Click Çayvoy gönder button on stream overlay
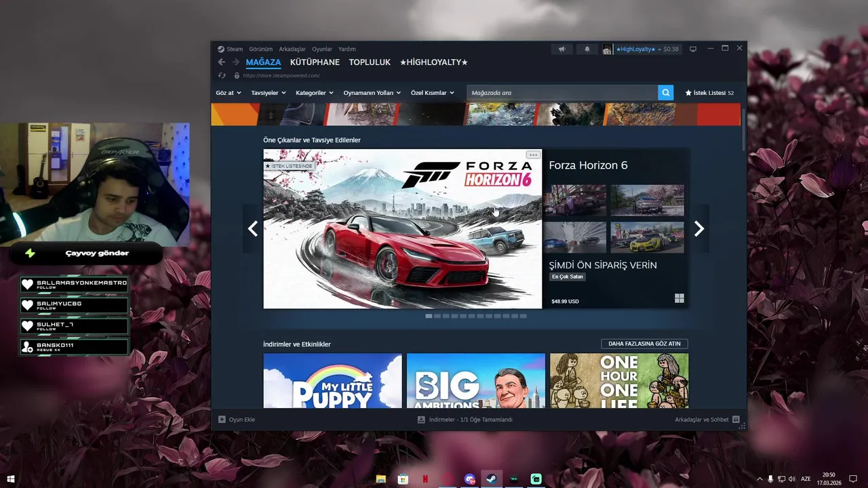 [x=86, y=253]
